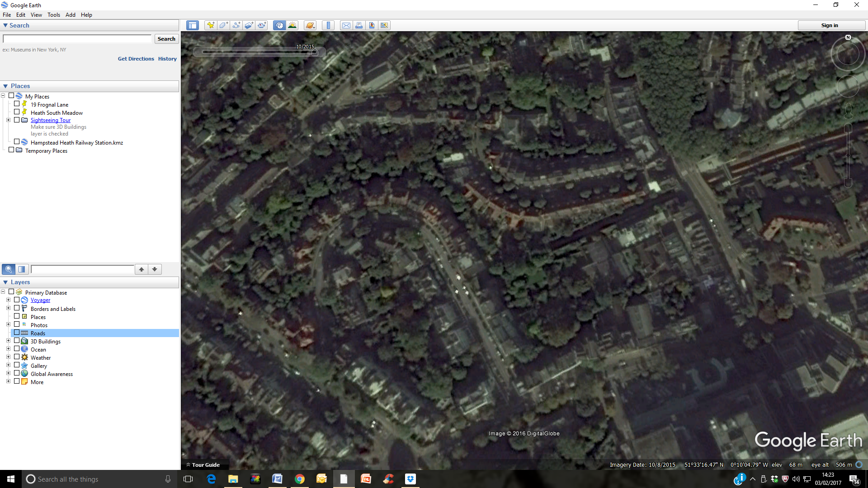Click the Places filter text field

click(x=83, y=269)
